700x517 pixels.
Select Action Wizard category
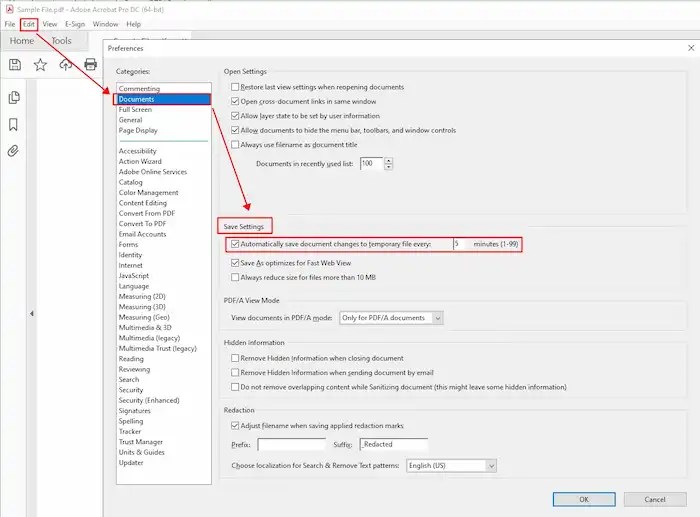tap(140, 161)
